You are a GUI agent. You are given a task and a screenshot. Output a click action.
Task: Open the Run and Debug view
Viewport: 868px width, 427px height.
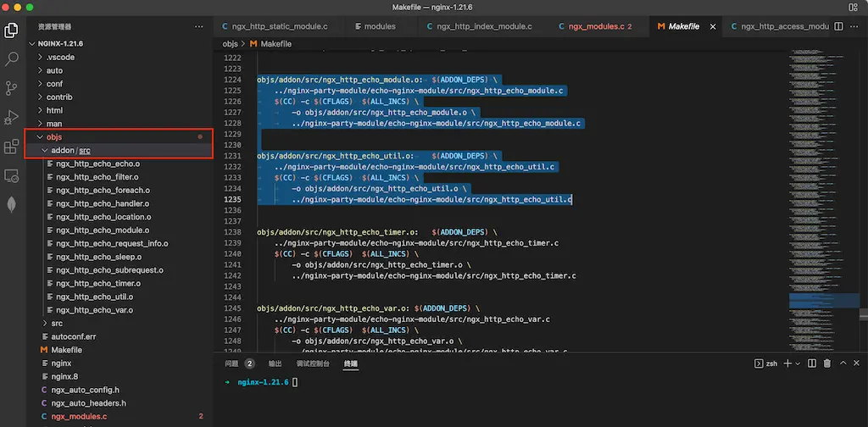click(12, 118)
